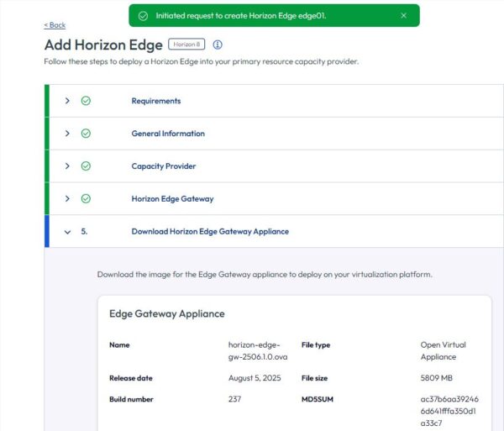Click the Release date label
This screenshot has height=431, width=504.
[x=131, y=378]
